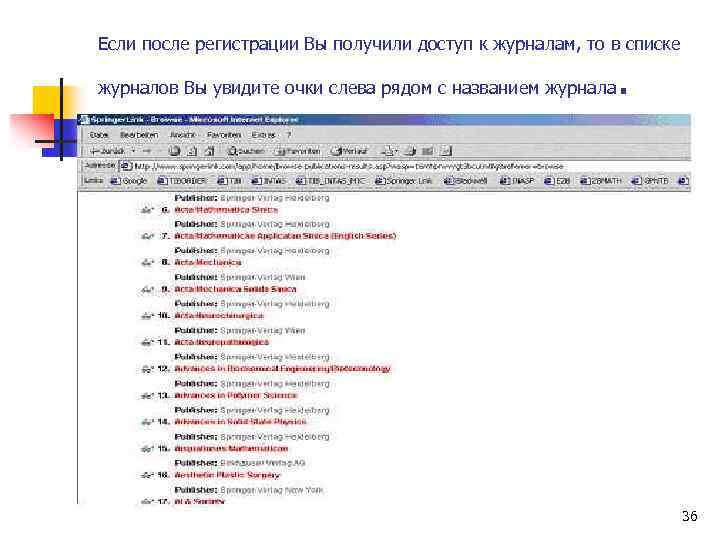Viewport: 720px width, 540px height.
Task: Open the Ansicht menu
Action: (x=182, y=135)
